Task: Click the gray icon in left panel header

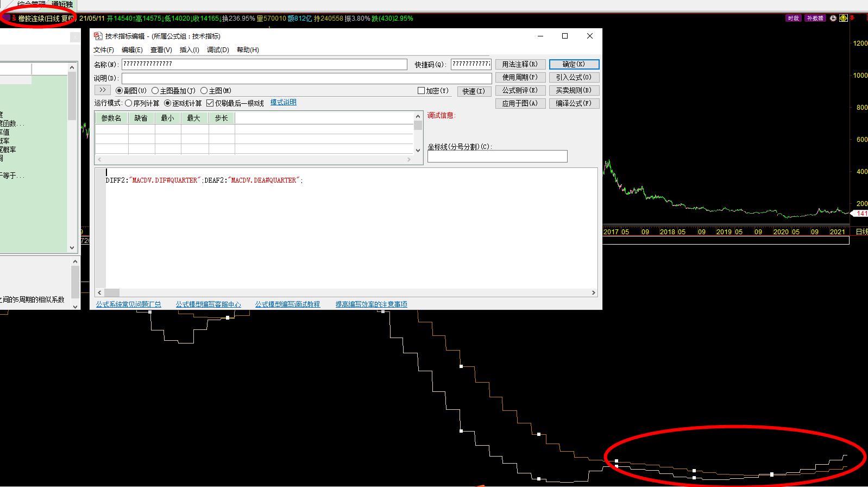Action: click(x=75, y=38)
